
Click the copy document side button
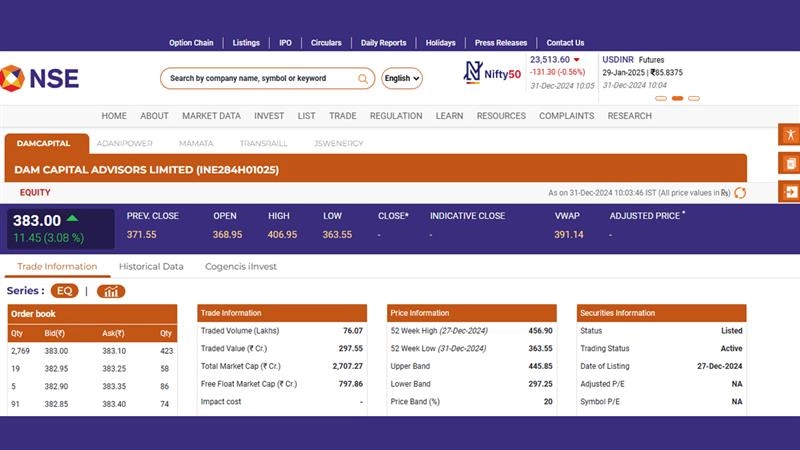[x=789, y=163]
